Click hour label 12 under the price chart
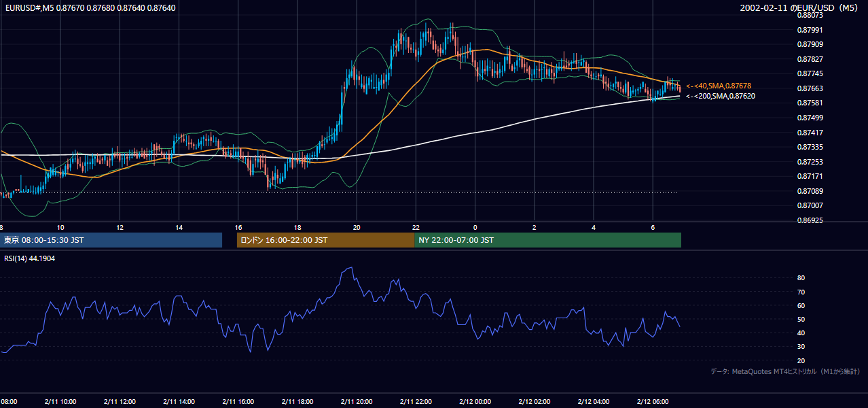 click(120, 227)
